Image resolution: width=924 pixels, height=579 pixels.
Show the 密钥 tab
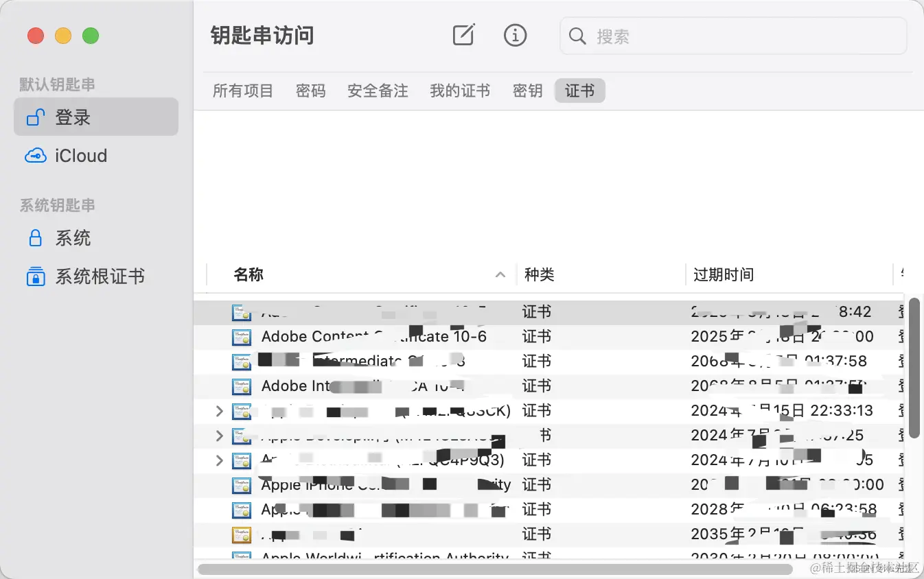coord(528,91)
